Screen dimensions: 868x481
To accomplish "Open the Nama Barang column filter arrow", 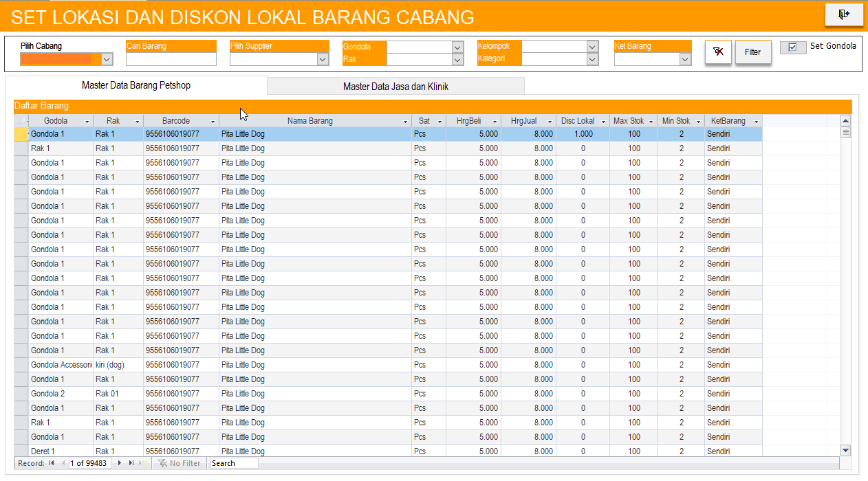I will pos(405,122).
